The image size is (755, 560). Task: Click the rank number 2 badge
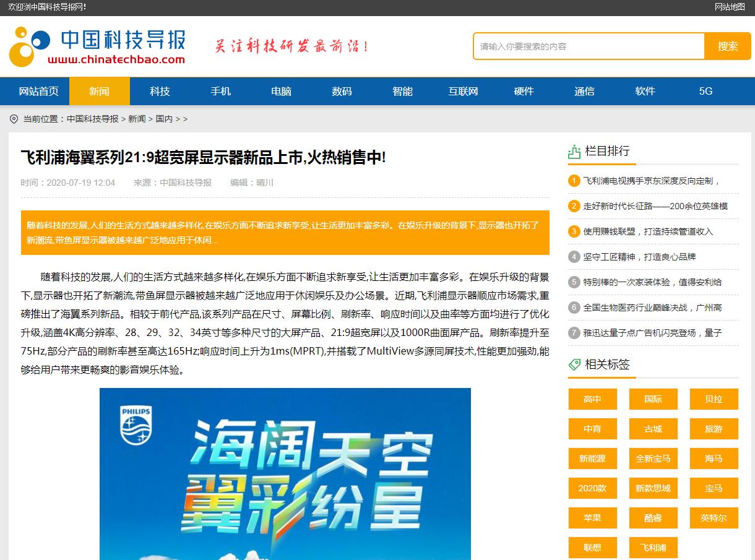click(x=574, y=206)
